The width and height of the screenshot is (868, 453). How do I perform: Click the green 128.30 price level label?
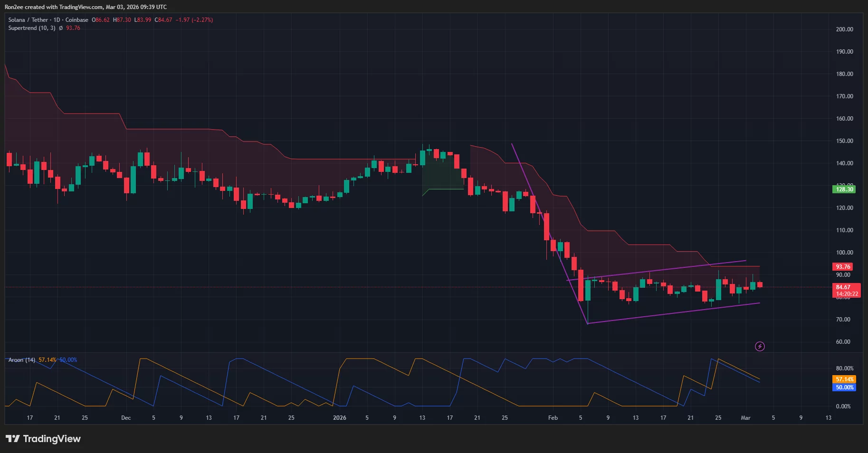click(x=844, y=189)
